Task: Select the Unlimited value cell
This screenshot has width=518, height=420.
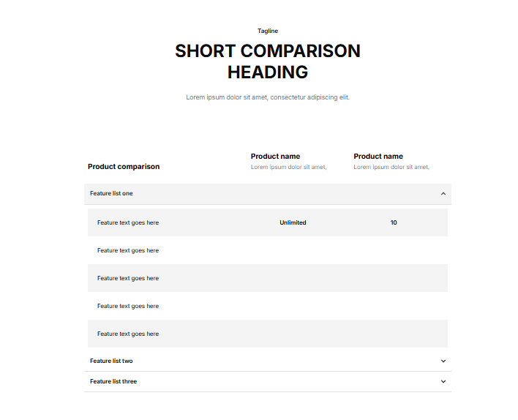Action: [x=293, y=222]
